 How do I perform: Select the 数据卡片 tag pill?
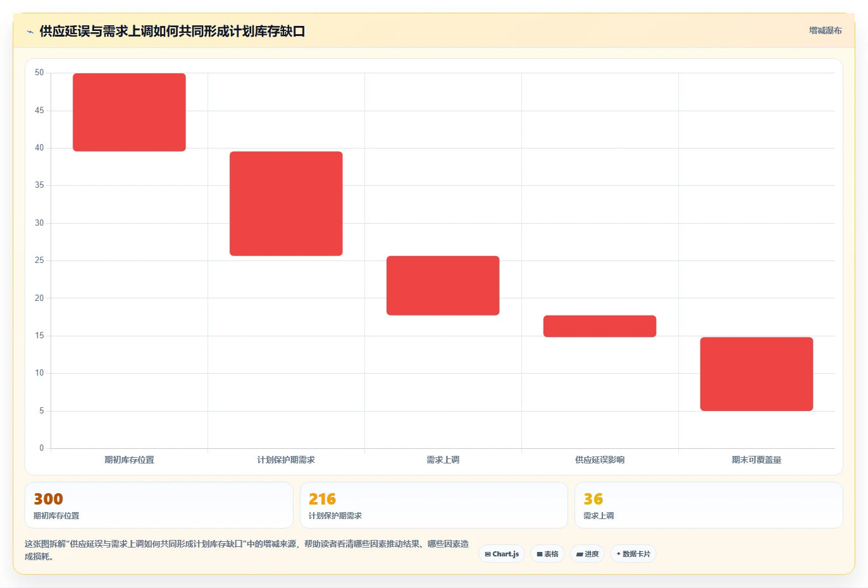633,554
